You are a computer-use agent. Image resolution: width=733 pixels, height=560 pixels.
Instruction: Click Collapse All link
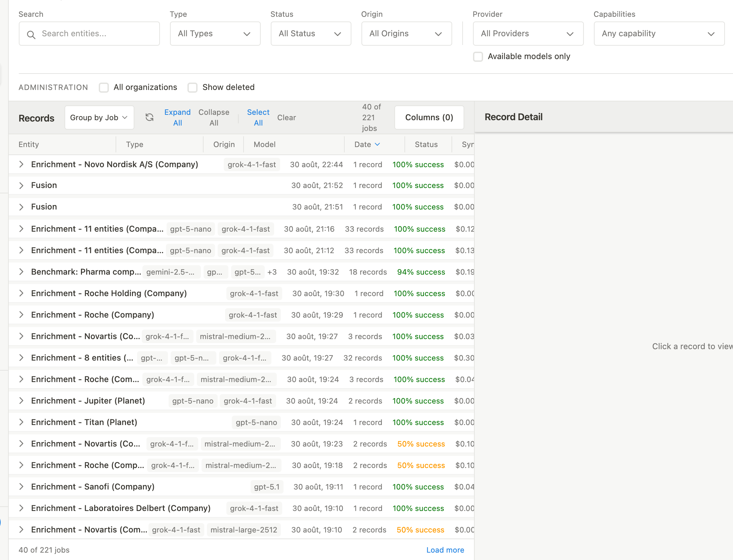[x=214, y=118]
